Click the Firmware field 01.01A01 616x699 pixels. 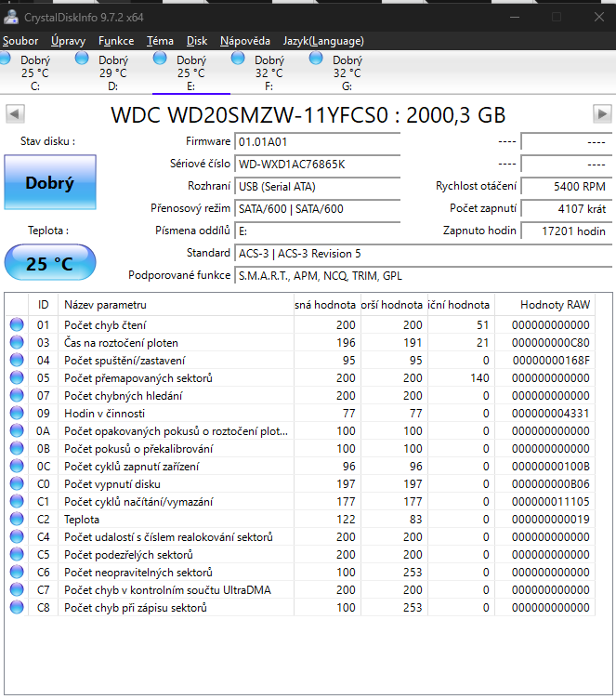(x=318, y=142)
